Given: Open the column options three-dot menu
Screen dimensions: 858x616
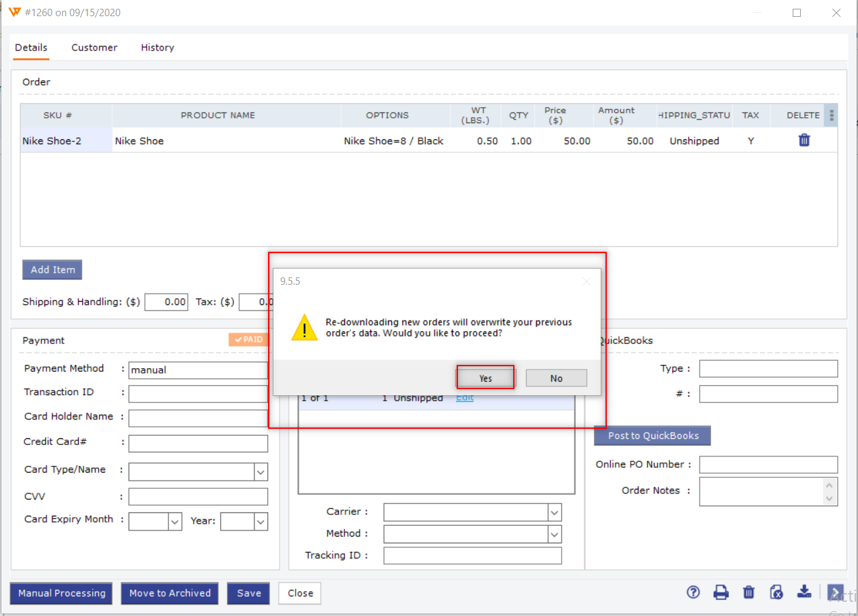Looking at the screenshot, I should coord(831,115).
